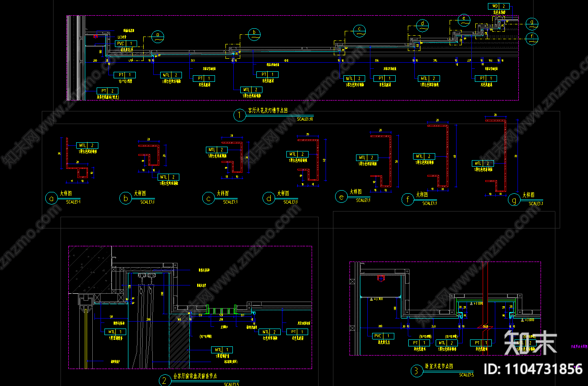Click title circle a of the 大样图 row
Image resolution: width=588 pixels, height=386 pixels.
[52, 199]
